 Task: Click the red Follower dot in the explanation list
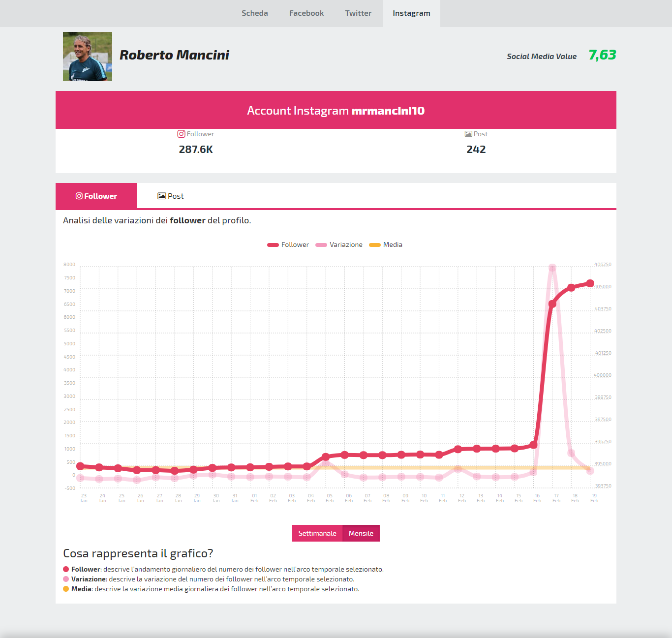[x=66, y=569]
